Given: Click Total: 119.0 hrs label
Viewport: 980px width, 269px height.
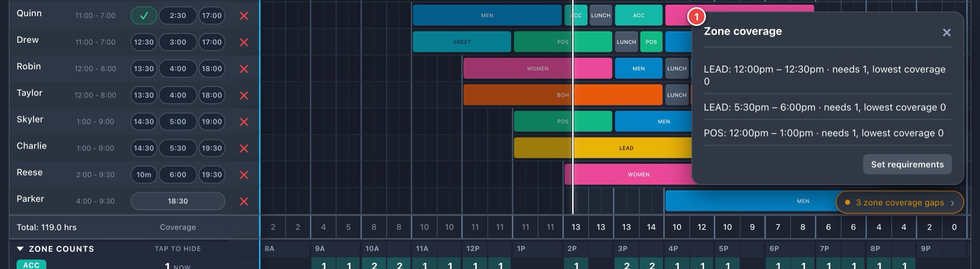Looking at the screenshot, I should [47, 227].
